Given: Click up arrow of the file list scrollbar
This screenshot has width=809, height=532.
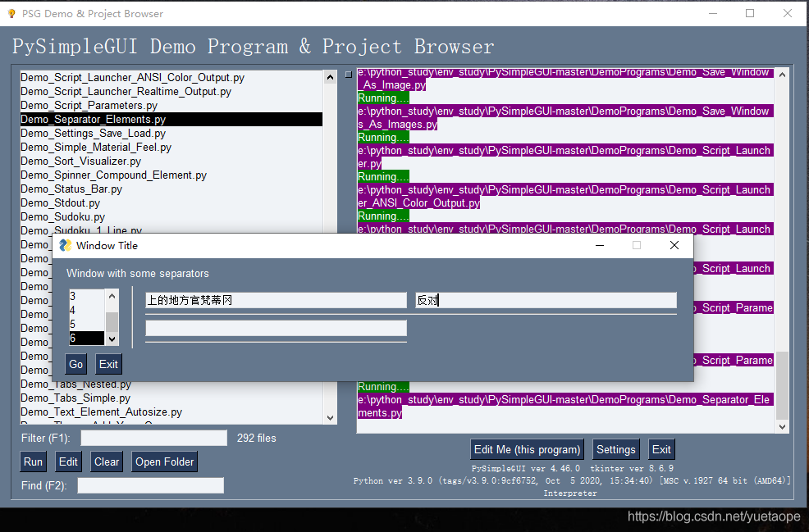Looking at the screenshot, I should click(330, 77).
